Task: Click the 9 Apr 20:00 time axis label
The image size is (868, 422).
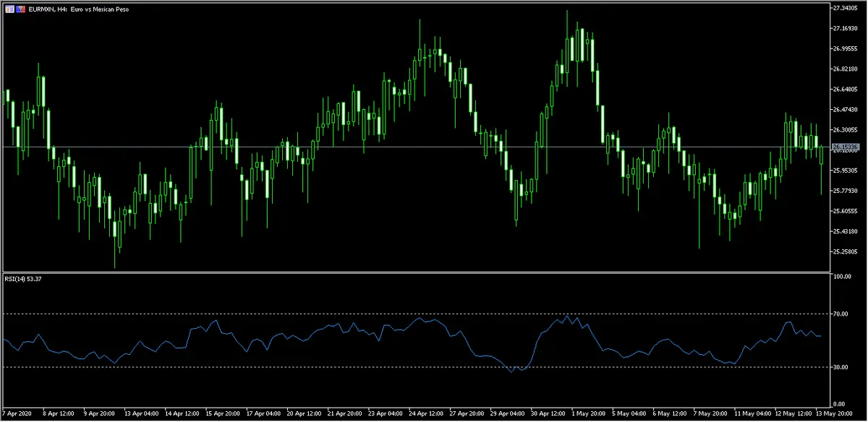Action: pos(100,415)
